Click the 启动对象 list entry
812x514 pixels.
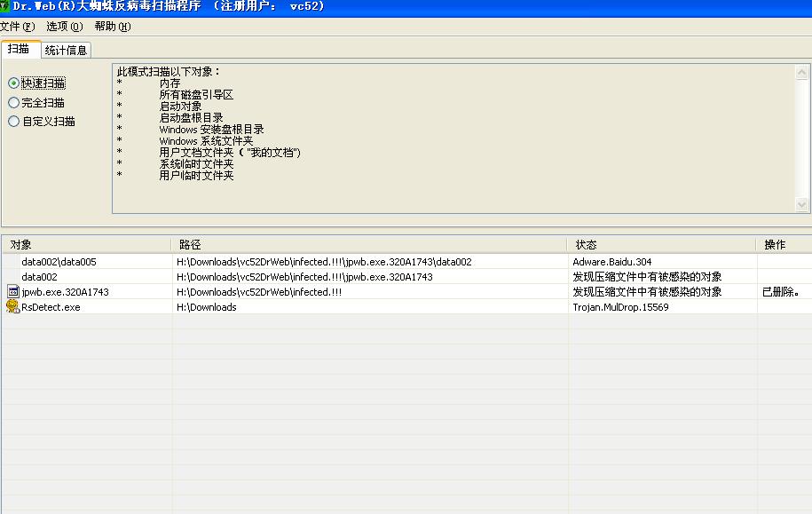(180, 106)
